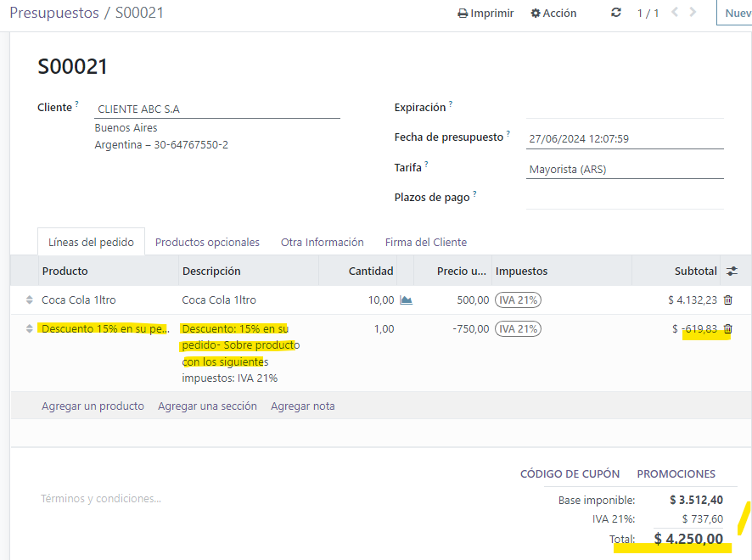Open the Tarifa Mayorista (ARS) dropdown
Image resolution: width=752 pixels, height=560 pixels.
tap(625, 169)
